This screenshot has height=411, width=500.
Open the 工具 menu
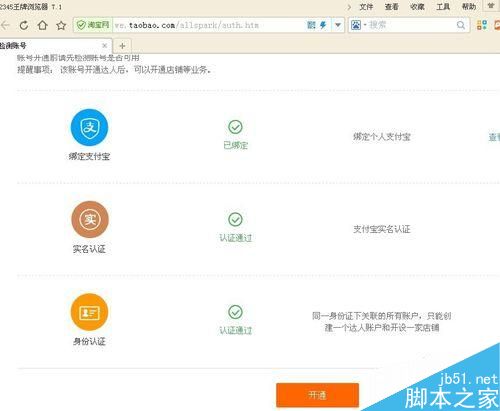[443, 7]
